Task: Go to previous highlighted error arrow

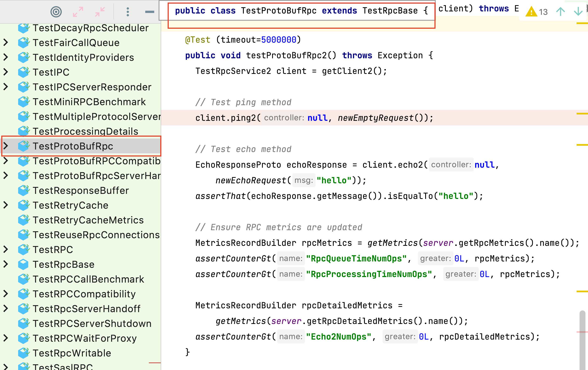Action: pos(560,12)
